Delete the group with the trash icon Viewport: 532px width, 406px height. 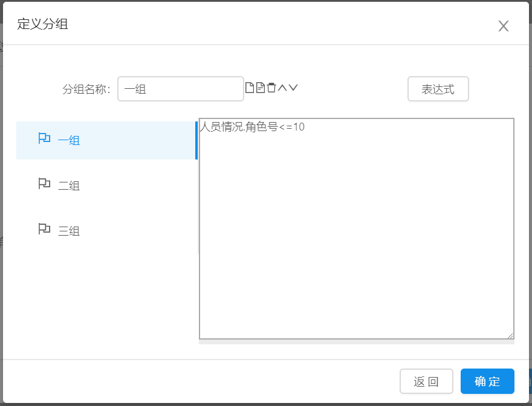tap(271, 88)
